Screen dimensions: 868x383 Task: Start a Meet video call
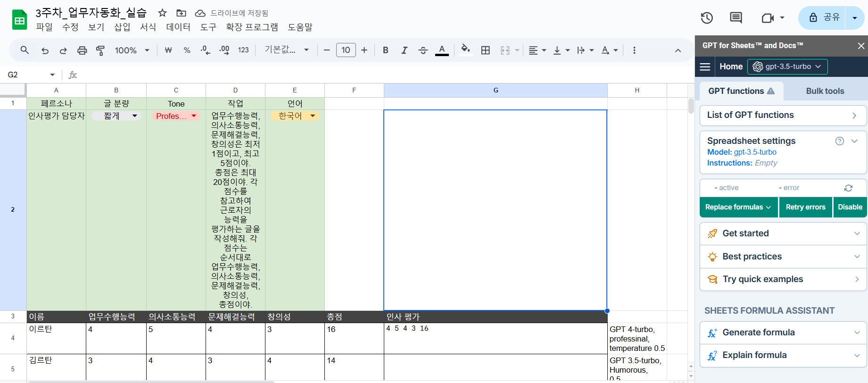pos(768,18)
